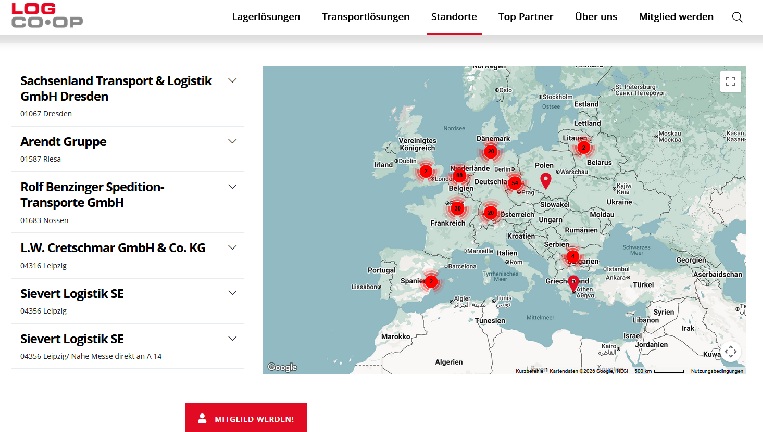This screenshot has width=763, height=432.
Task: Click the marker cluster over Spain
Action: click(x=431, y=281)
